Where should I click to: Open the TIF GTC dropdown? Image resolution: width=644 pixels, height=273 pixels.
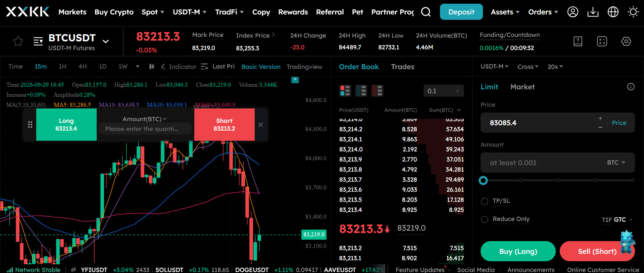click(x=617, y=220)
